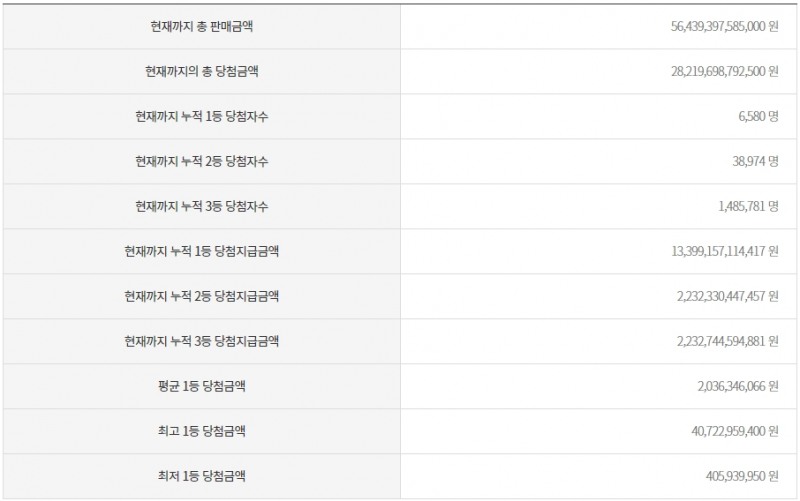The image size is (800, 501).
Task: Click the 누적 3등 당첨지급금액 label
Action: (201, 341)
